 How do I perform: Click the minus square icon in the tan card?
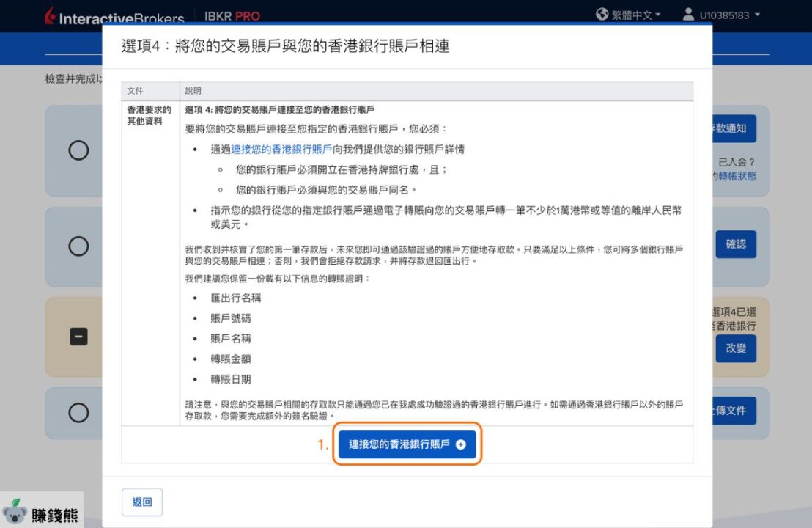pyautogui.click(x=78, y=337)
